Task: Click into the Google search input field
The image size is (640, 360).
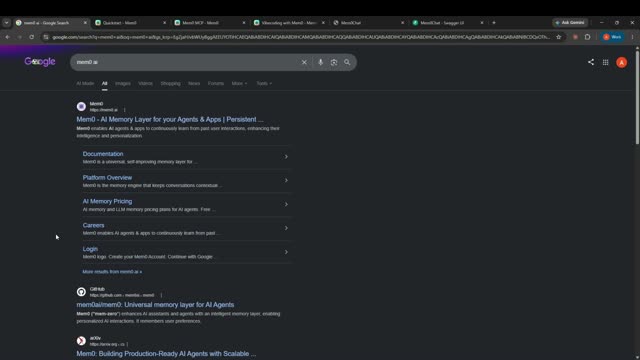Action: [x=186, y=62]
